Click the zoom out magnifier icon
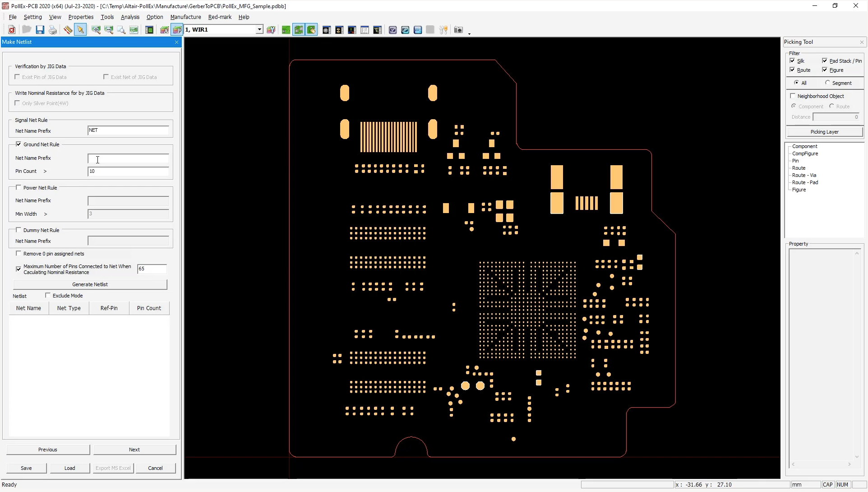 click(109, 30)
